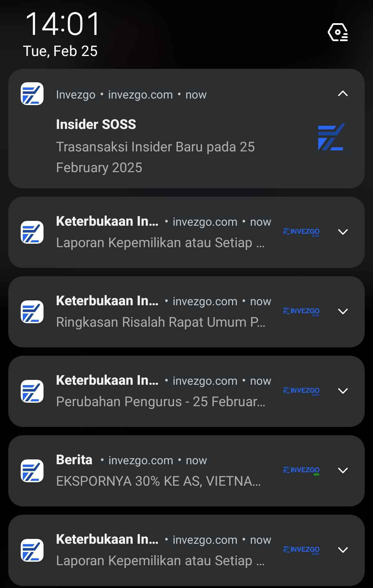The height and width of the screenshot is (588, 373).
Task: Tap Invezgo News logo in Berita notification
Action: click(301, 470)
